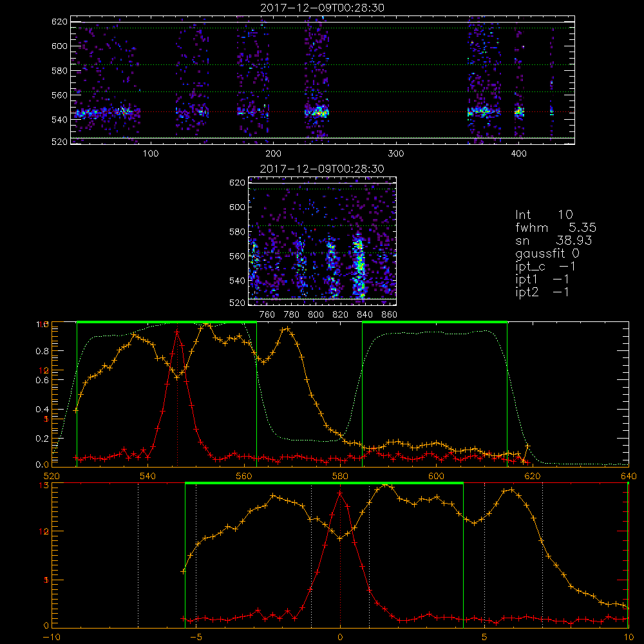This screenshot has height=644, width=644.
Task: Click x-axis label 540 in third plot
Action: (148, 476)
